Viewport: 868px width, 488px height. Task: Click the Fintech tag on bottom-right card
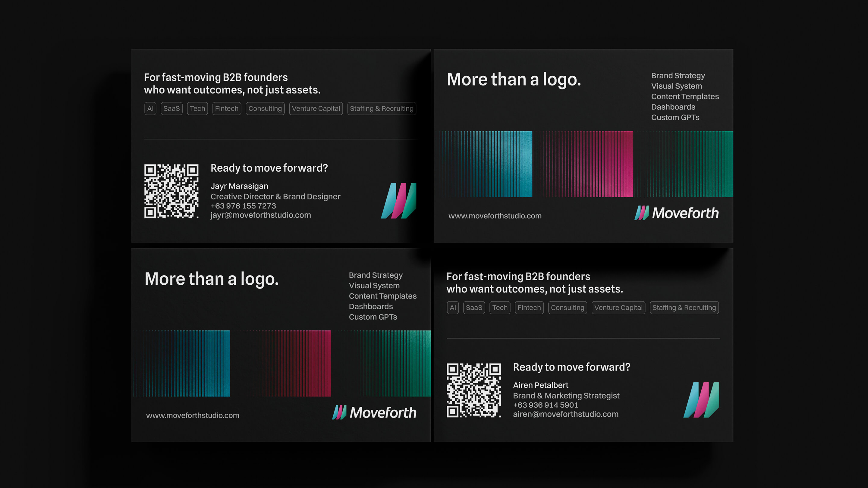[529, 308]
